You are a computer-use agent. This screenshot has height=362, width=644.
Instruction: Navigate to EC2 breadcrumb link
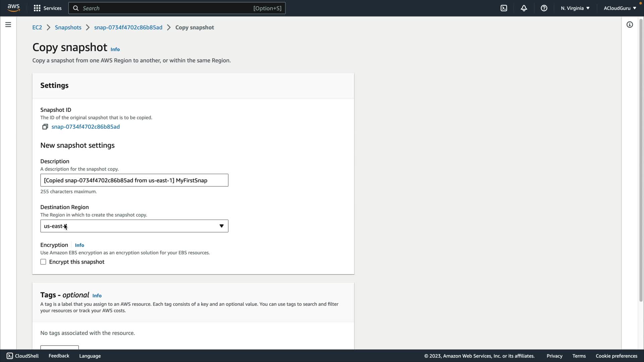(x=37, y=27)
